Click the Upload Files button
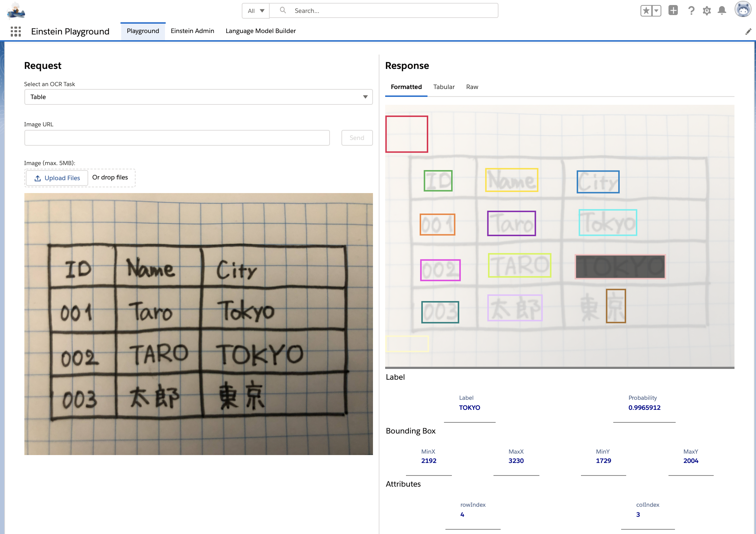The height and width of the screenshot is (534, 756). [57, 178]
